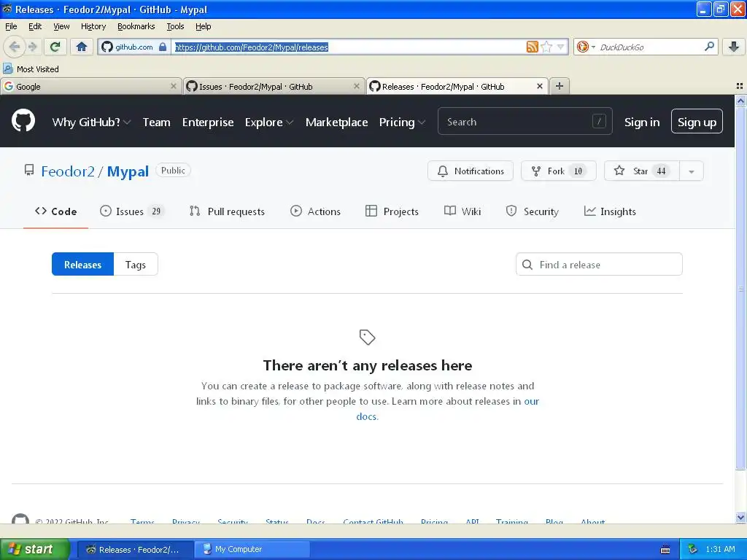Image resolution: width=747 pixels, height=560 pixels.
Task: Open the Pull requests tab
Action: (227, 211)
